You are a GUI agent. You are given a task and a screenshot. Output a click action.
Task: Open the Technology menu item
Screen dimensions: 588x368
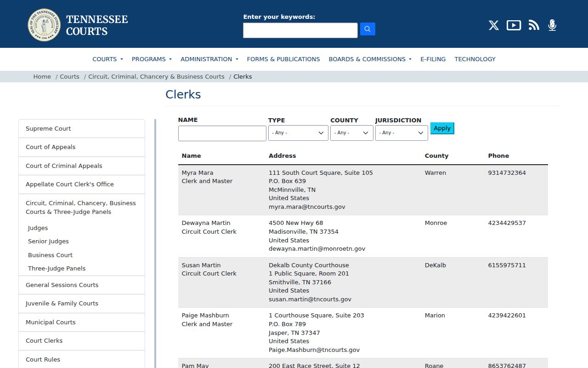(475, 59)
